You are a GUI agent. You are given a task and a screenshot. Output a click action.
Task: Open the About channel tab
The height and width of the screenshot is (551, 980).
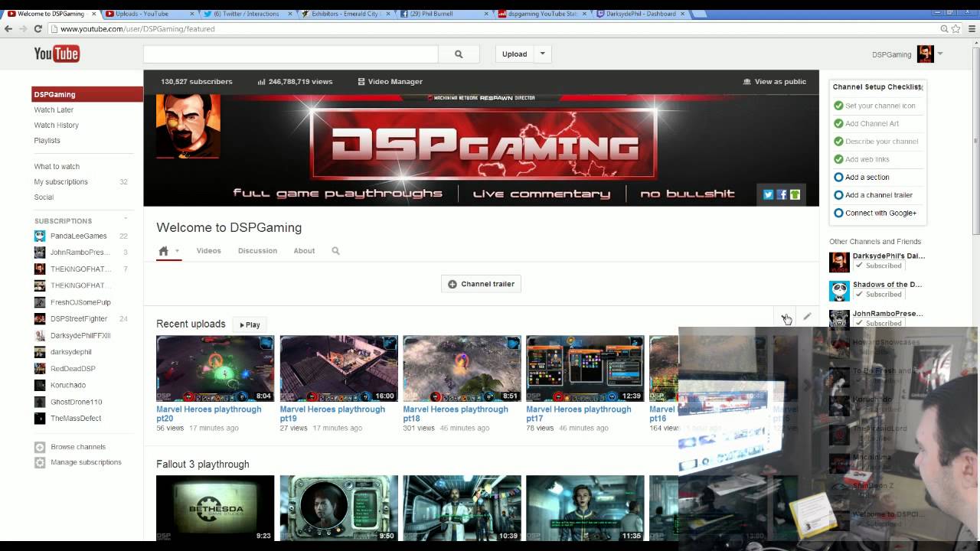tap(304, 251)
